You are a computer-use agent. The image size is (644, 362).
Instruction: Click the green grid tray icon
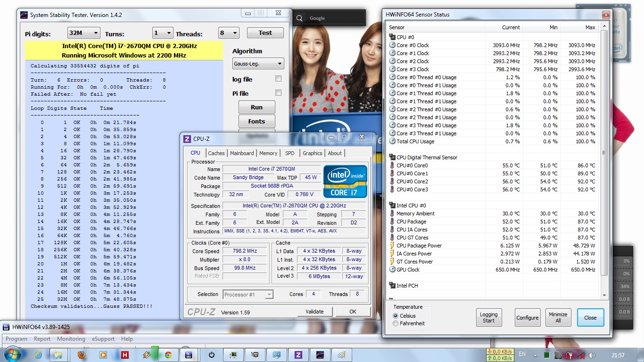point(547,355)
